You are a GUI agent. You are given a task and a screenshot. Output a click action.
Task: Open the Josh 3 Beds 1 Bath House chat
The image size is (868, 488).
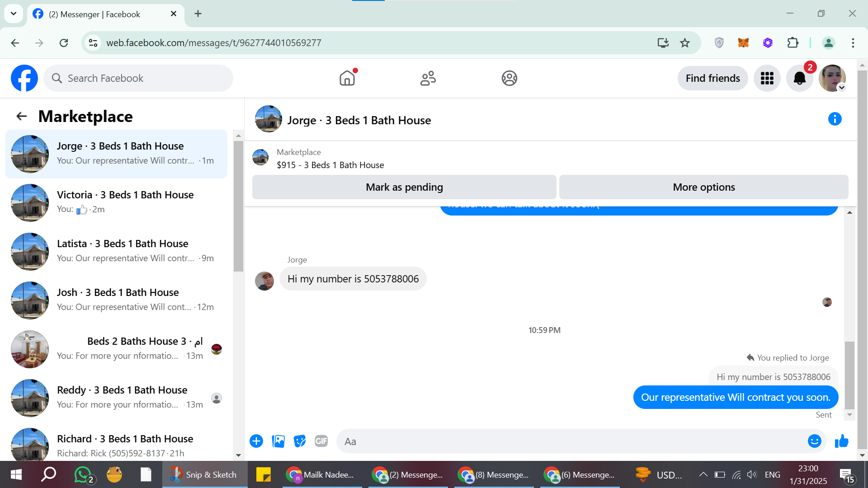click(117, 300)
